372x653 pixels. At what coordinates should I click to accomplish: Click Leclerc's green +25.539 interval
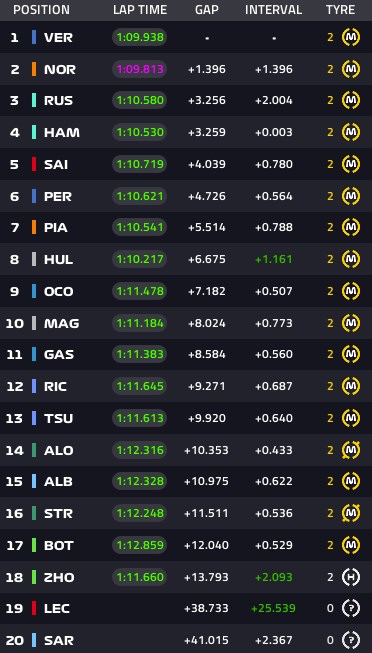point(273,608)
